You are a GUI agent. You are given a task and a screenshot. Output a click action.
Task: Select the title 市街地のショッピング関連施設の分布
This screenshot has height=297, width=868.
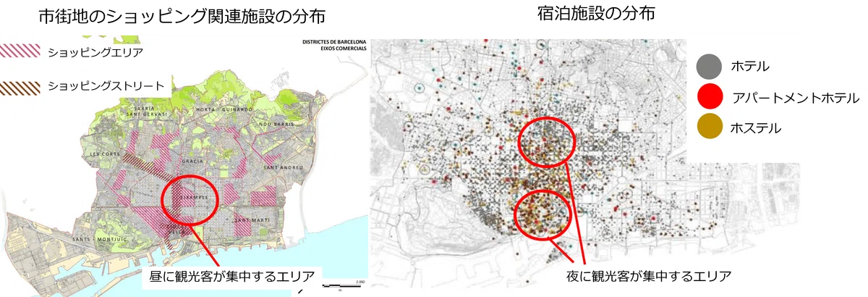[x=182, y=16]
